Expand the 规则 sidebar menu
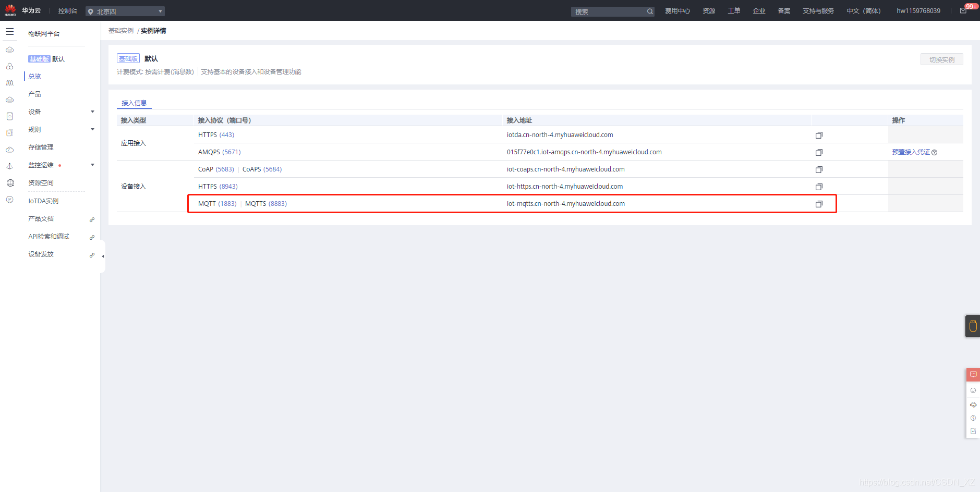This screenshot has width=980, height=492. click(92, 129)
